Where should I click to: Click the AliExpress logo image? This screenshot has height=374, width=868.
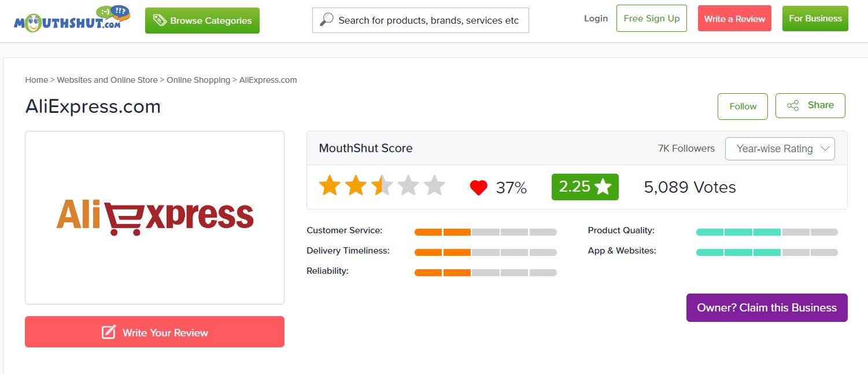[155, 217]
